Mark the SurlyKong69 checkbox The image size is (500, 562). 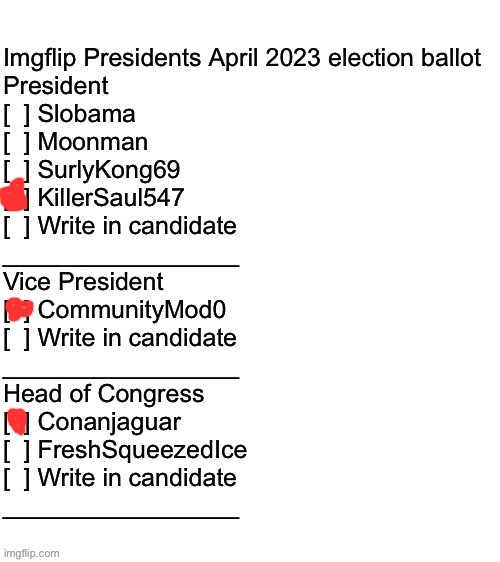pos(16,171)
